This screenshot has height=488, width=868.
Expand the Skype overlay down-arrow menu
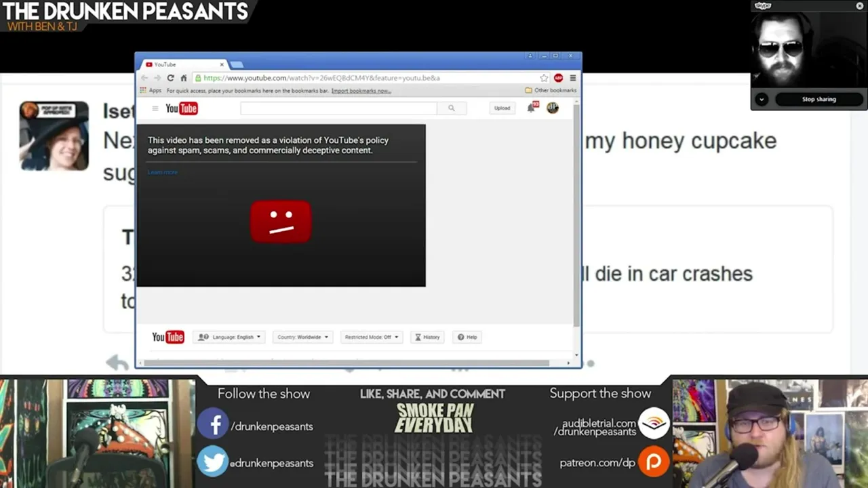tap(762, 99)
